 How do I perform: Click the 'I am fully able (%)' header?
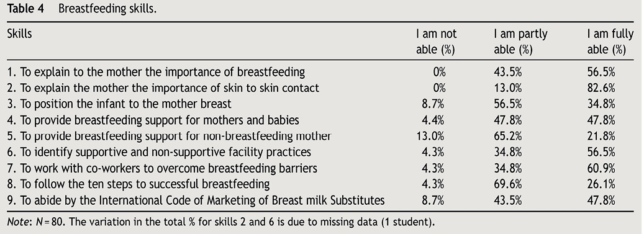click(610, 42)
